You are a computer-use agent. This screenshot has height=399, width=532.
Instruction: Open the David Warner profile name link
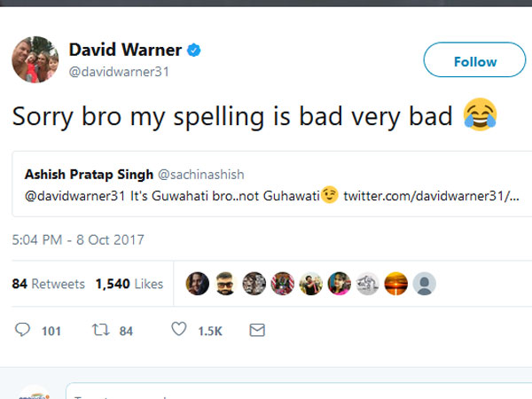pyautogui.click(x=123, y=50)
